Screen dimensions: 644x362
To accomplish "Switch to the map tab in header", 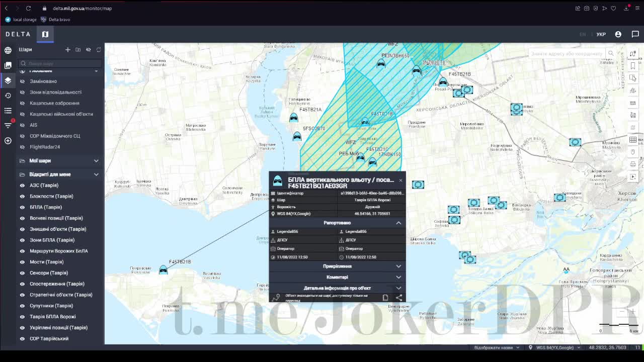I will (x=45, y=34).
